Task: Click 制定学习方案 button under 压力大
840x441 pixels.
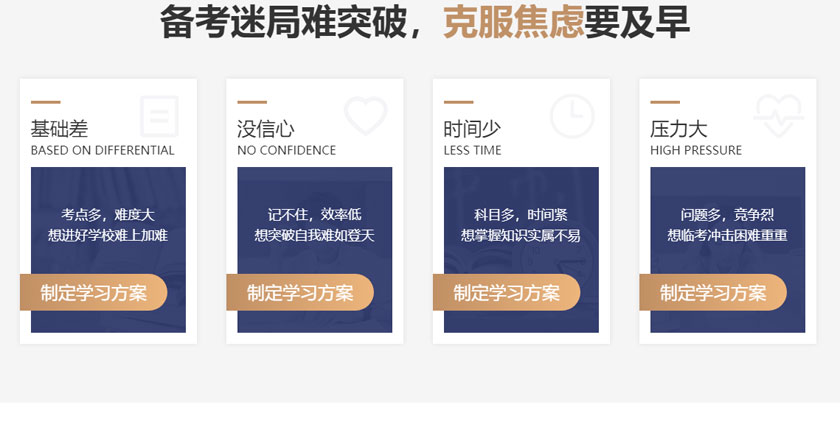Action: coord(713,293)
